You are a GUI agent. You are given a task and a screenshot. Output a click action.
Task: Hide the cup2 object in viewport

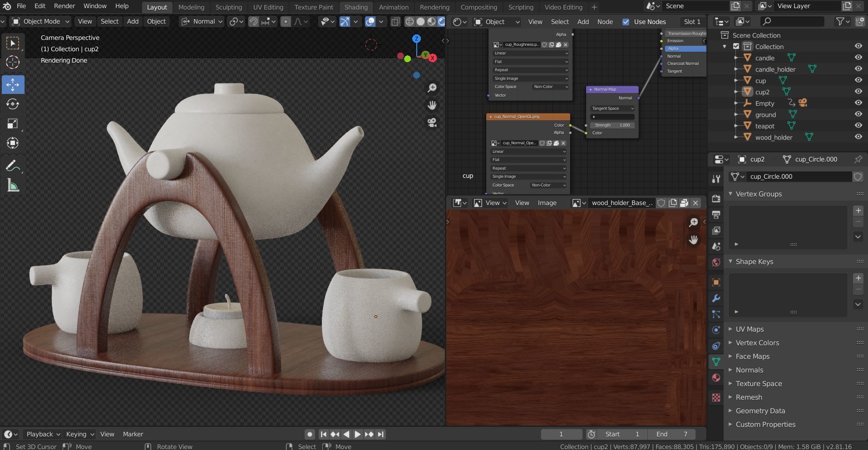point(858,92)
